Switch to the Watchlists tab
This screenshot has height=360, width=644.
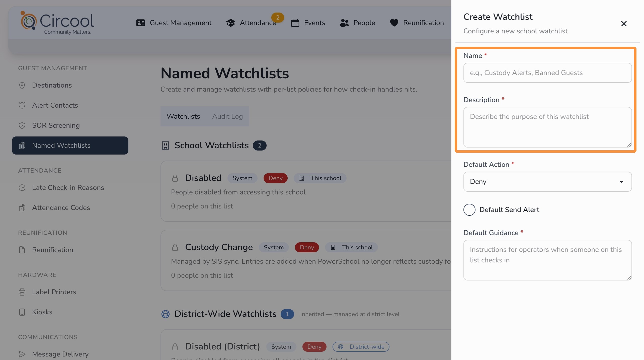coord(183,116)
